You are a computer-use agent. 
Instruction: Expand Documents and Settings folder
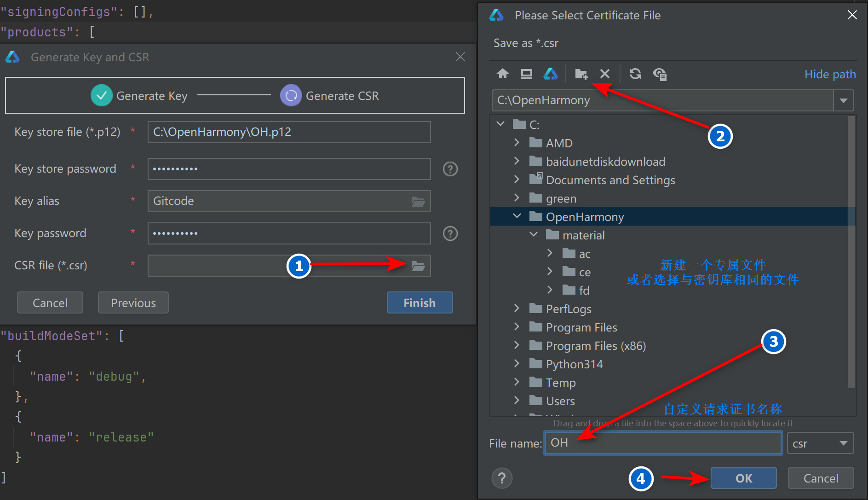(x=517, y=180)
